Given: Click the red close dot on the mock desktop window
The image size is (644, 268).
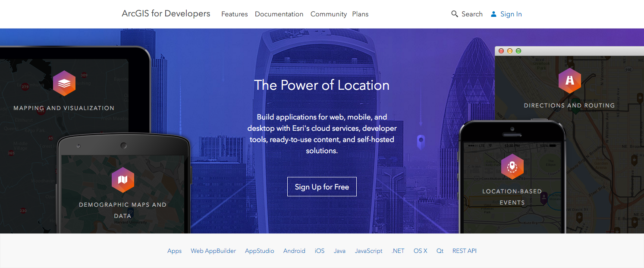Looking at the screenshot, I should 501,51.
